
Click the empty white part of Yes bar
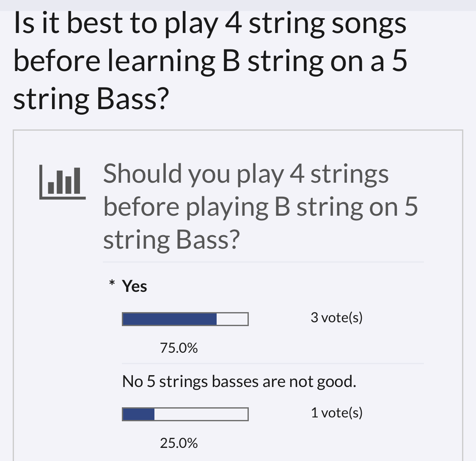coord(232,319)
